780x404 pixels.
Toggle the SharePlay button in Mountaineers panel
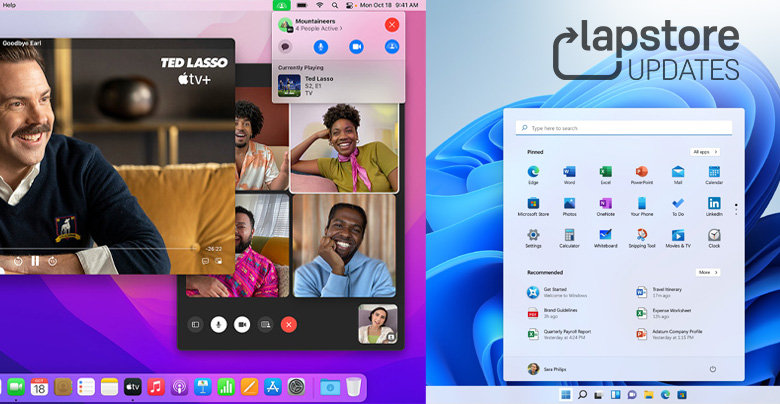tap(391, 47)
